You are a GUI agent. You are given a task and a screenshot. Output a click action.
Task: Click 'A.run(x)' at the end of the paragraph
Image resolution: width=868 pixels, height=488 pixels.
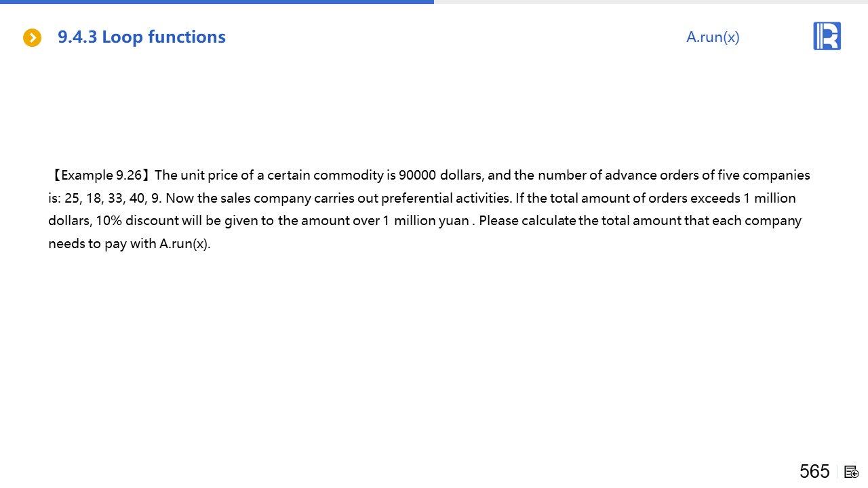pyautogui.click(x=184, y=244)
